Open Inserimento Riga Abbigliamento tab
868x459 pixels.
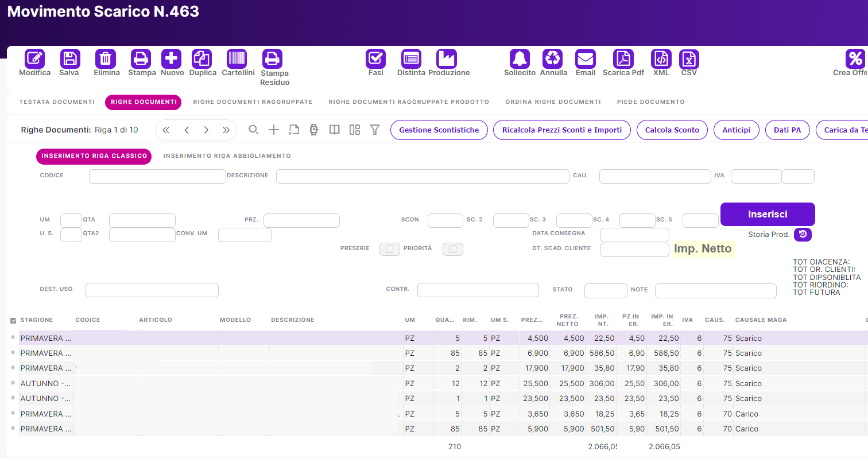point(227,156)
